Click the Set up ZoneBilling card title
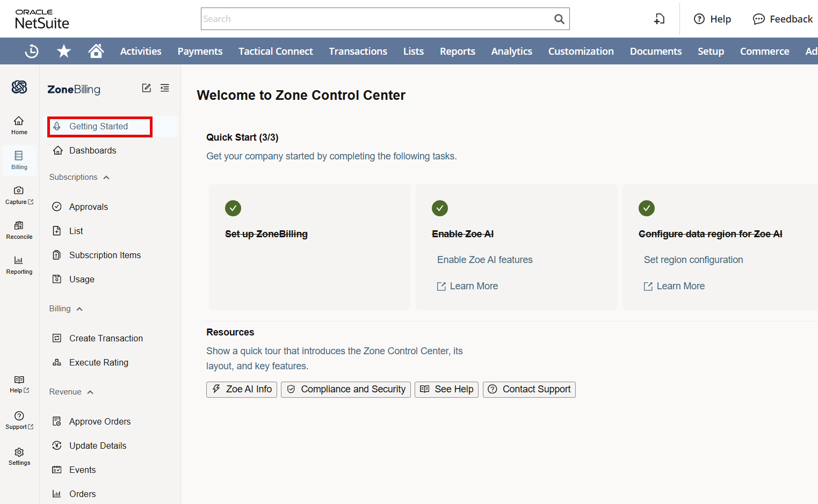The height and width of the screenshot is (504, 818). [x=266, y=234]
